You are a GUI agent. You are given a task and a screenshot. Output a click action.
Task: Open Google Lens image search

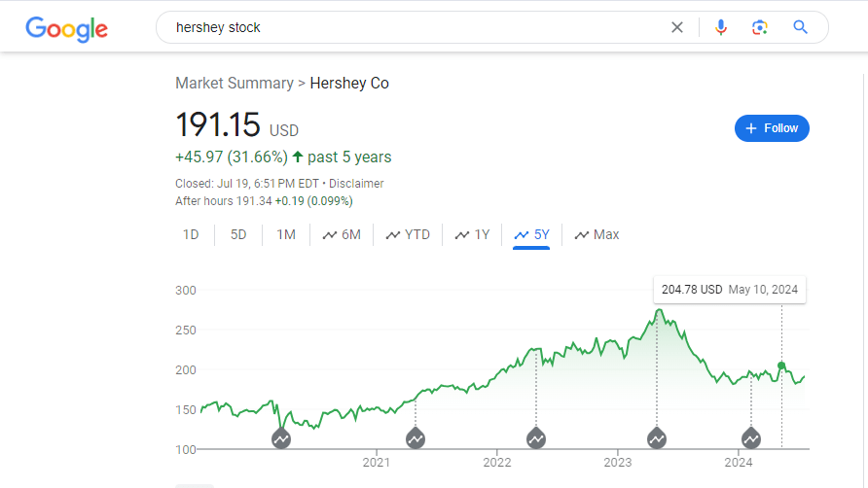(760, 27)
